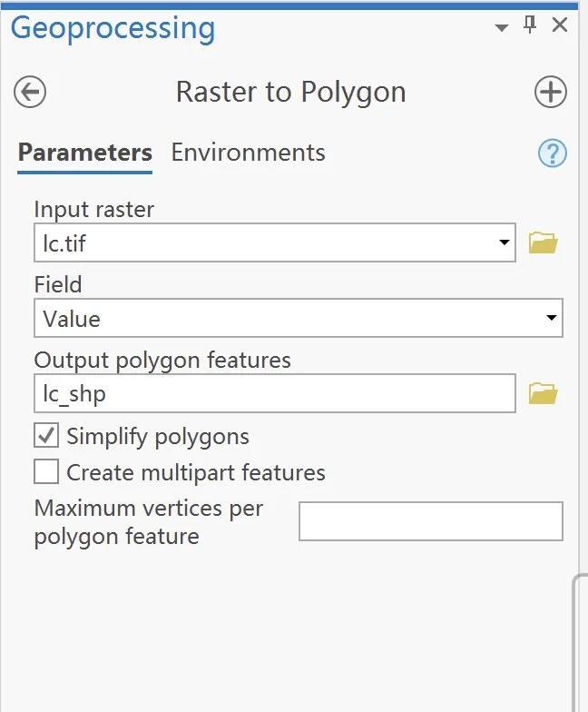Close the Geoprocessing pane
Viewport: 588px width, 712px height.
[560, 25]
